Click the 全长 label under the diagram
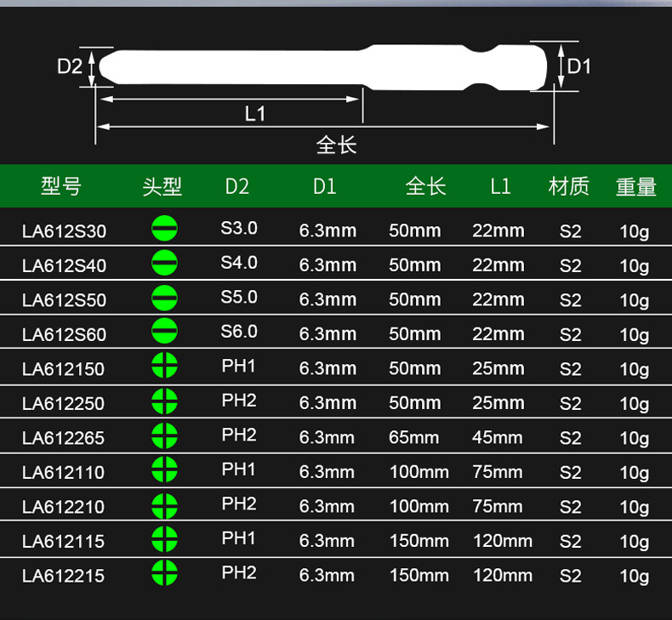 (337, 145)
